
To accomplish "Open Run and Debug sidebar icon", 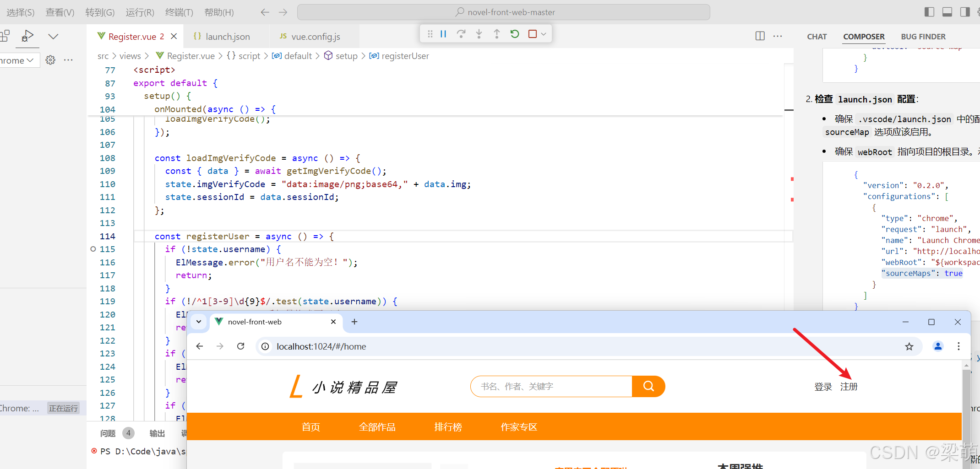I will pos(27,36).
